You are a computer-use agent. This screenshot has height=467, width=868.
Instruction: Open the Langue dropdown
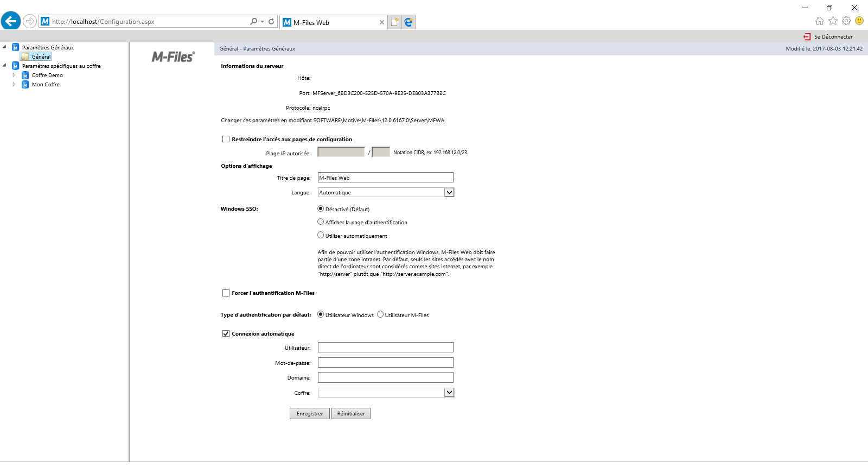[x=449, y=193]
